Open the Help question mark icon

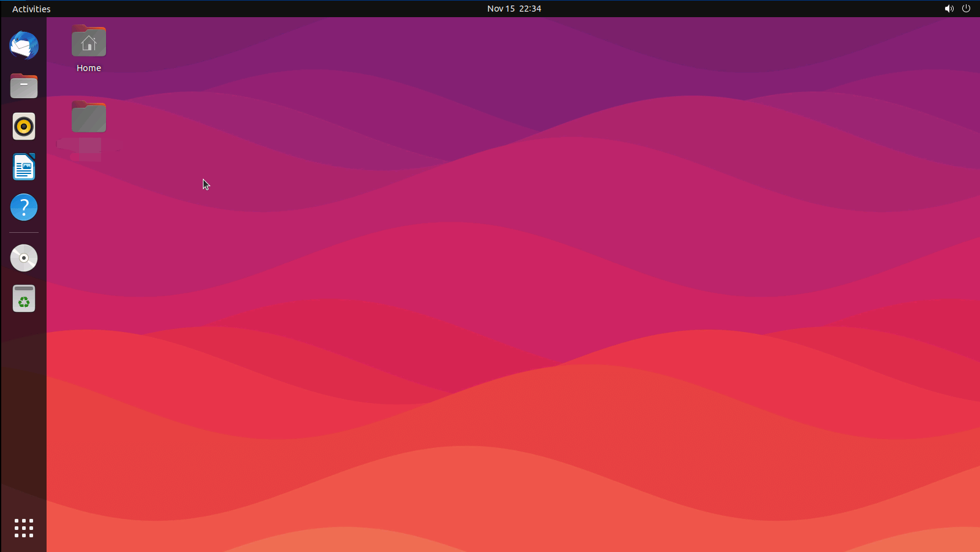point(24,207)
